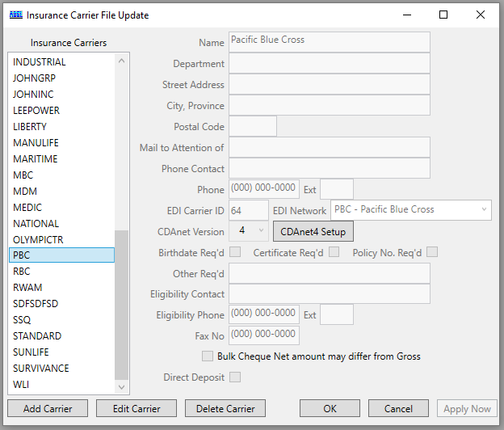504x430 pixels.
Task: Click the Phone Contact input field
Action: click(330, 168)
